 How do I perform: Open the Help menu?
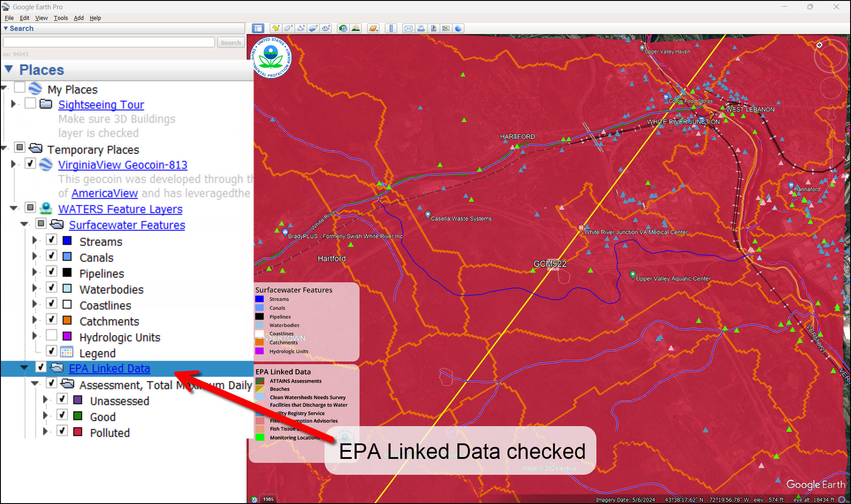[x=95, y=18]
